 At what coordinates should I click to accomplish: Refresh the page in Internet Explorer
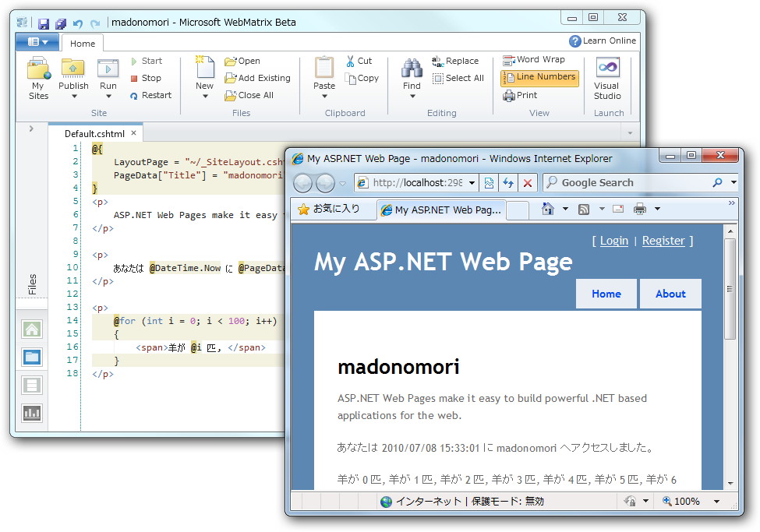(x=507, y=182)
